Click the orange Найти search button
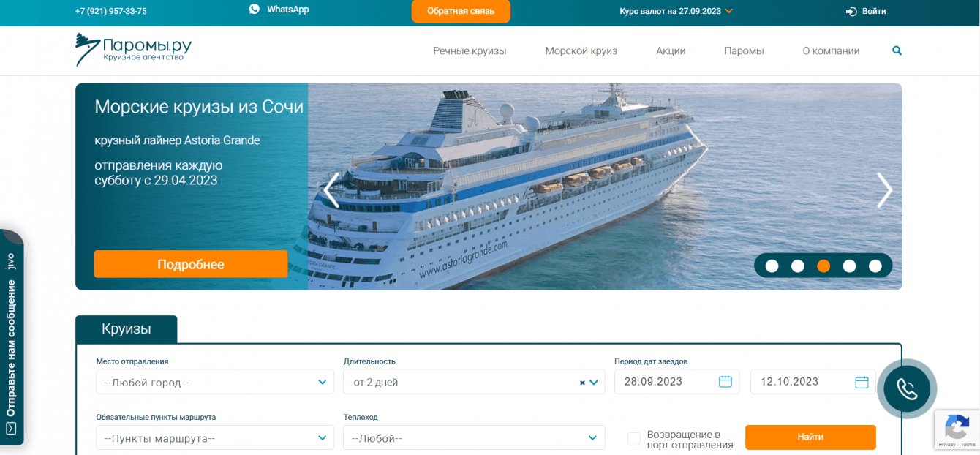Viewport: 980px width, 455px height. (x=810, y=437)
